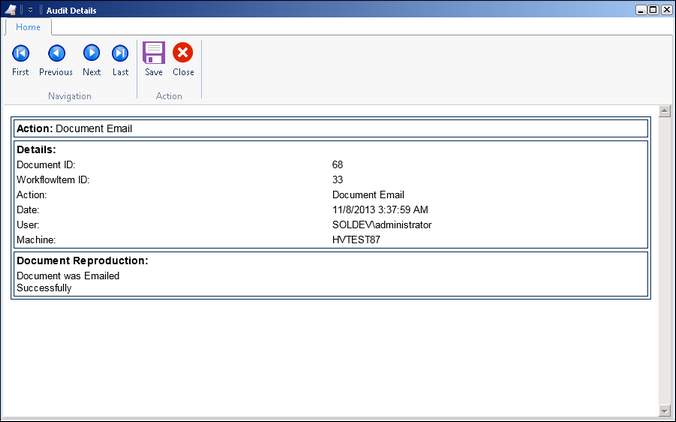This screenshot has width=676, height=422.
Task: Click the vertical scrollbar track
Action: tap(665, 260)
